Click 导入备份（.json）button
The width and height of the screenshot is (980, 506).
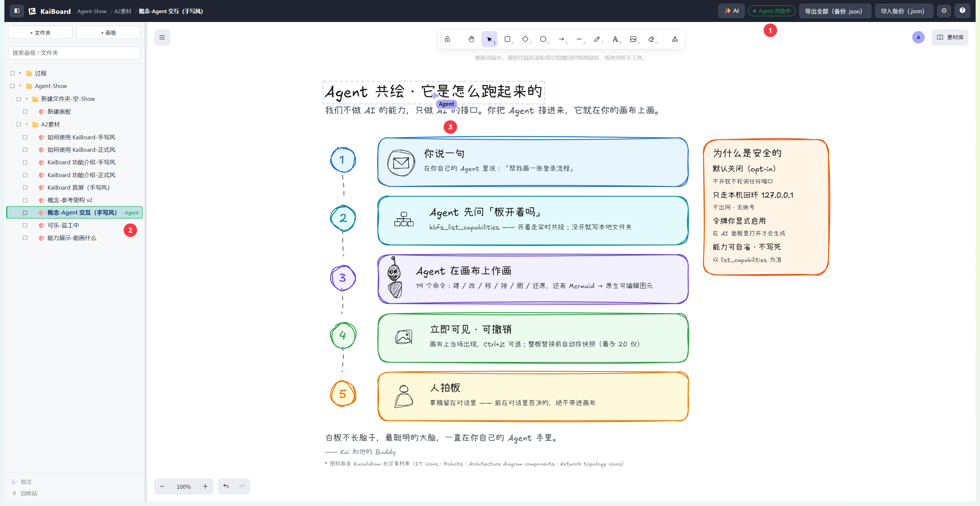[x=903, y=11]
